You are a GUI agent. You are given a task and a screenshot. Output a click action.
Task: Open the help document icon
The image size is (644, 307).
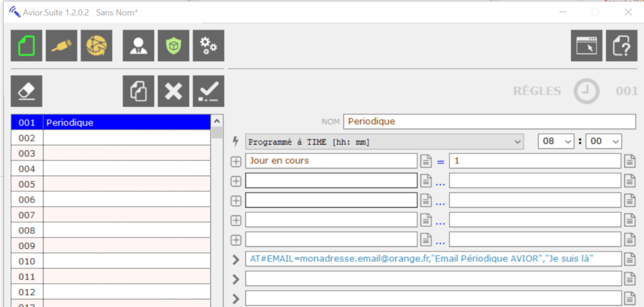pos(621,46)
